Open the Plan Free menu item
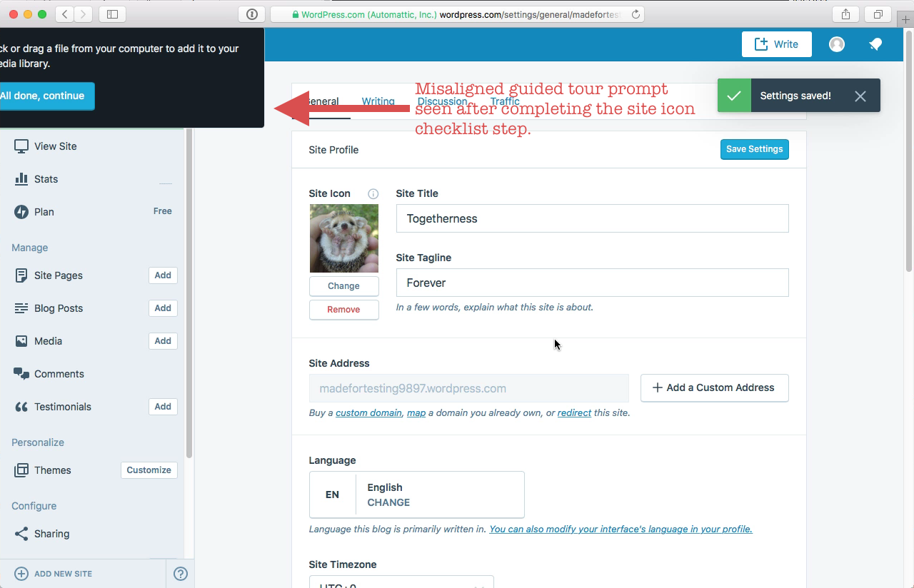 (x=93, y=212)
